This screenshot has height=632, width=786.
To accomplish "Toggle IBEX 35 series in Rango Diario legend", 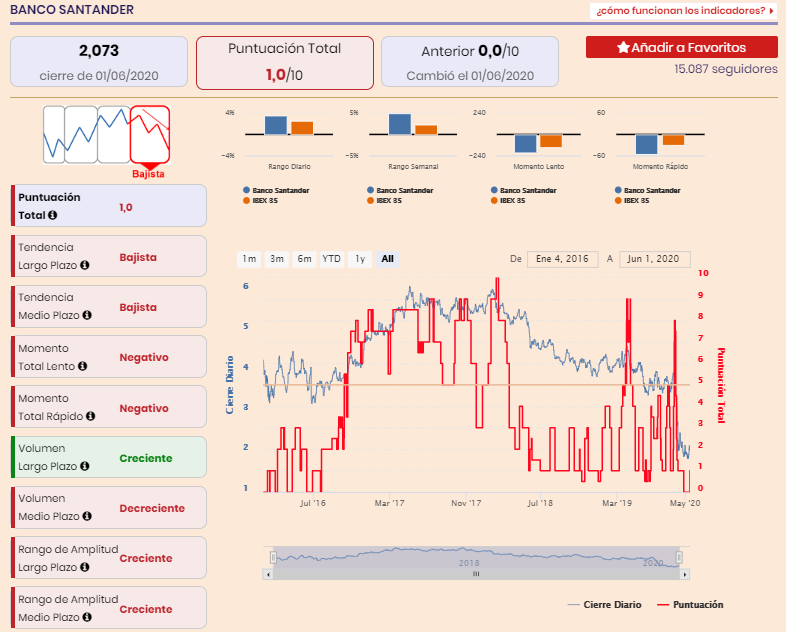I will 260,200.
